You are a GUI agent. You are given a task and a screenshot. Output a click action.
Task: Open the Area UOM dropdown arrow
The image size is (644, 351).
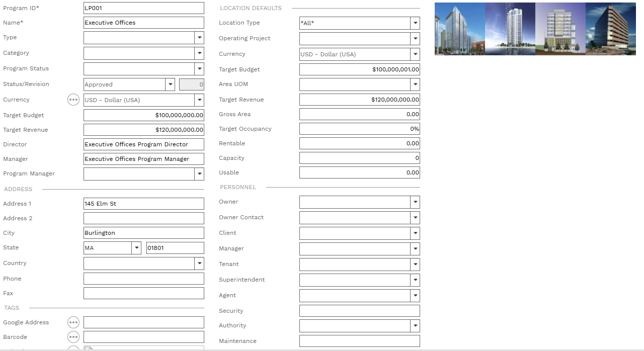click(x=415, y=84)
